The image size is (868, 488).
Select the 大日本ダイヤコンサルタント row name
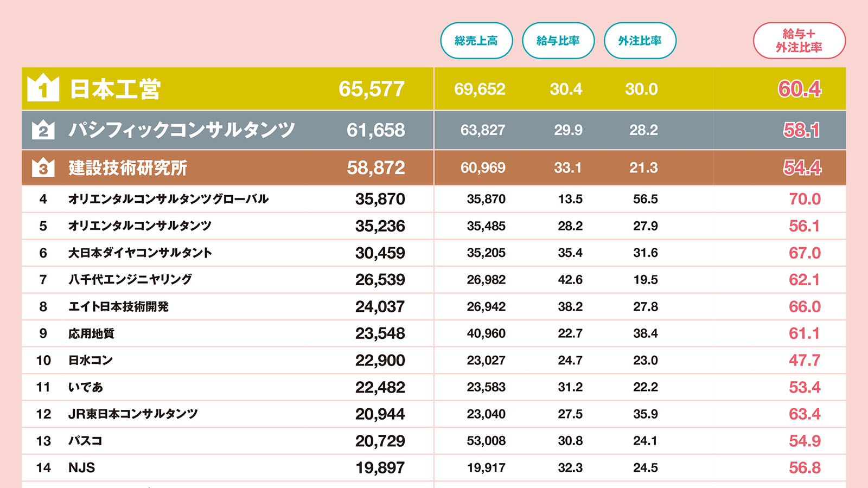[x=140, y=253]
